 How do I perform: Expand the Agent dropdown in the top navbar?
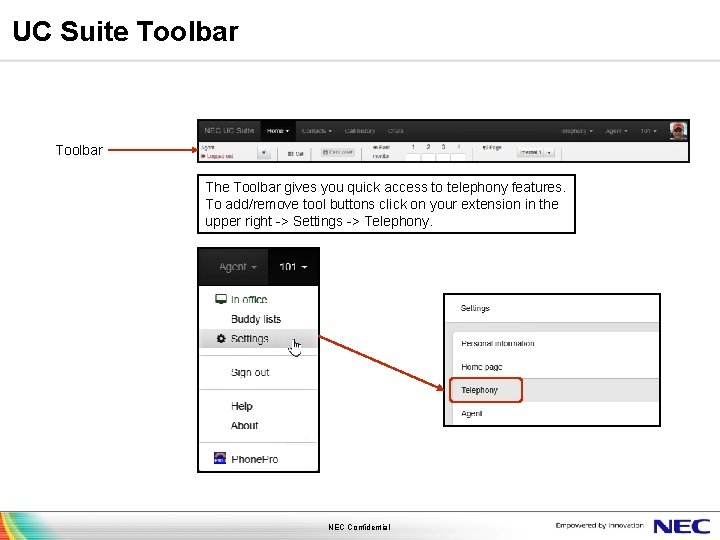click(616, 131)
